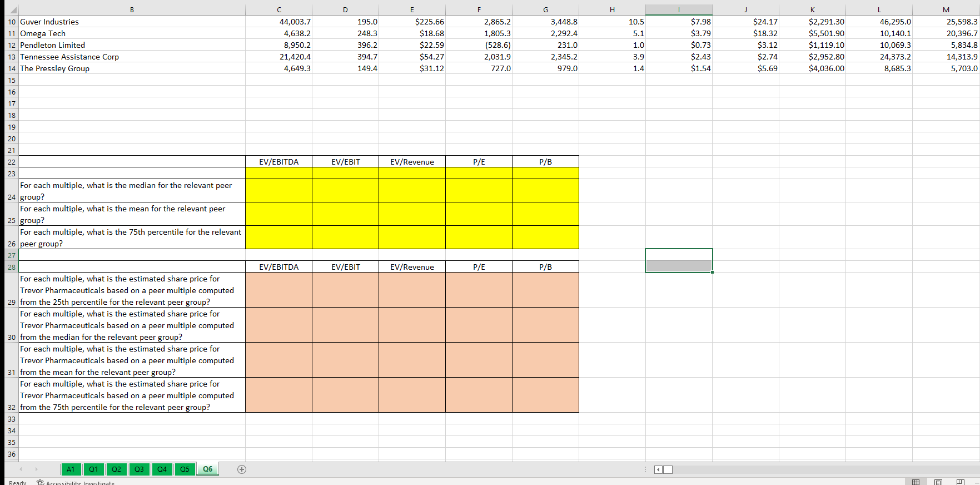Click the 46,295.0 cell
980x485 pixels.
pos(879,22)
